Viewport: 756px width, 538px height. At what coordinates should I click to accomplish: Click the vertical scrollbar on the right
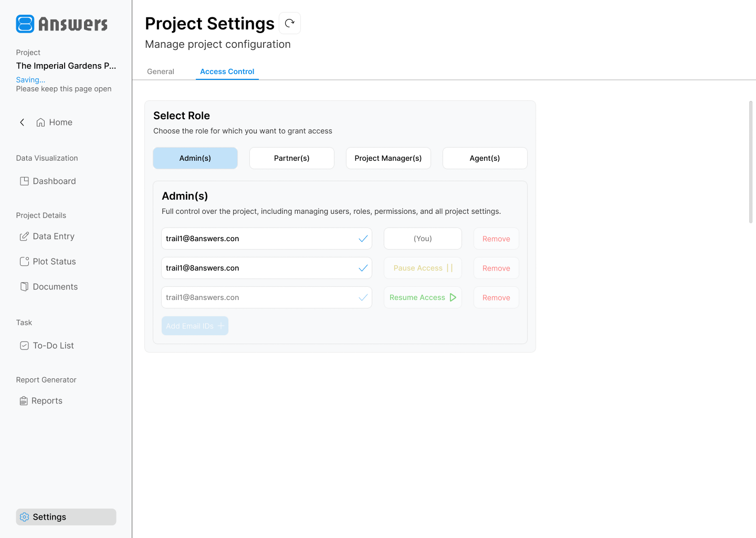tap(751, 162)
